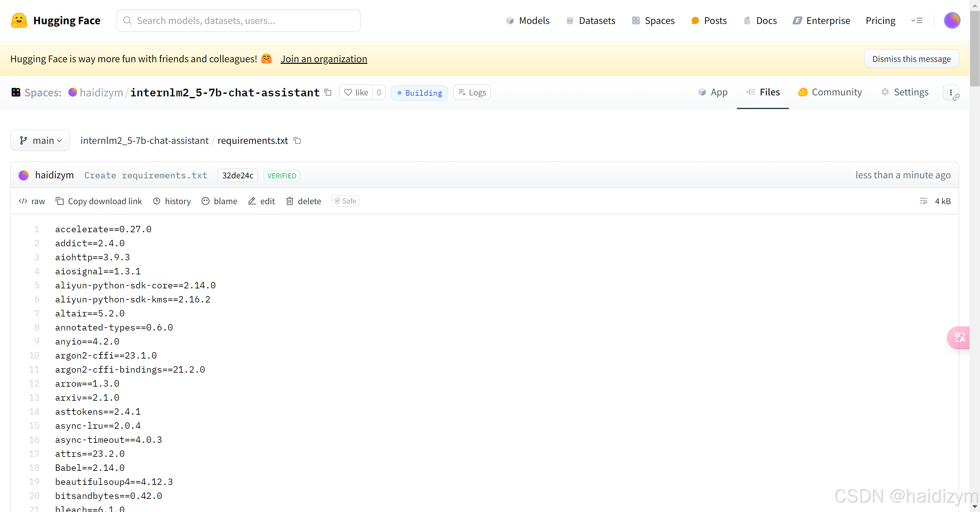The height and width of the screenshot is (512, 980).
Task: View the raw file
Action: [32, 201]
